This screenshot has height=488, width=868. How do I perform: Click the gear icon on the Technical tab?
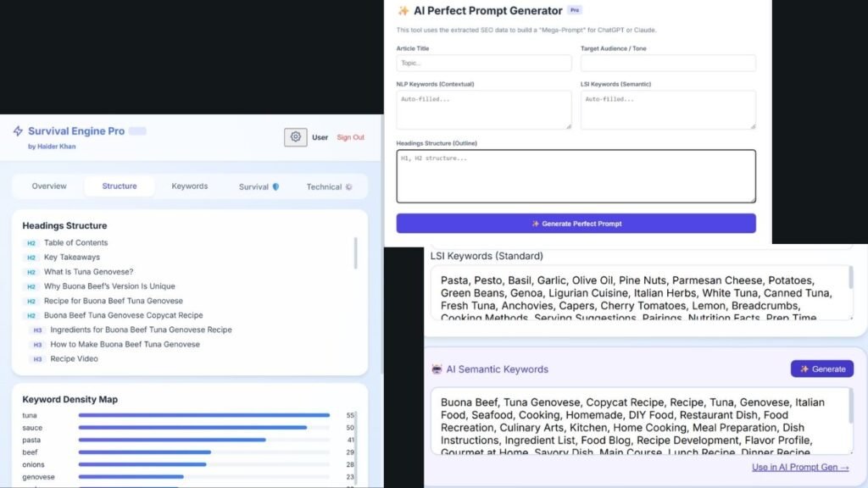point(349,186)
